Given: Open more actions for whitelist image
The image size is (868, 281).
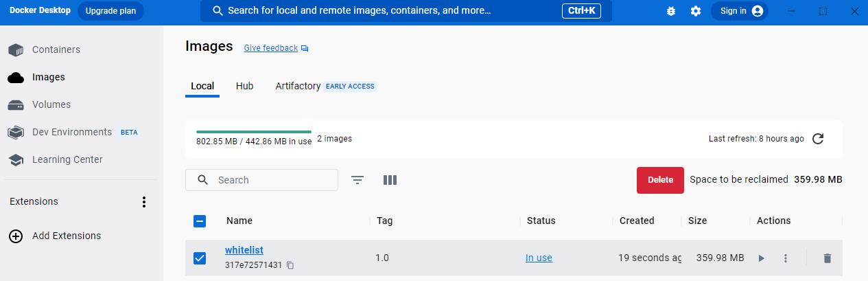Looking at the screenshot, I should coord(786,258).
